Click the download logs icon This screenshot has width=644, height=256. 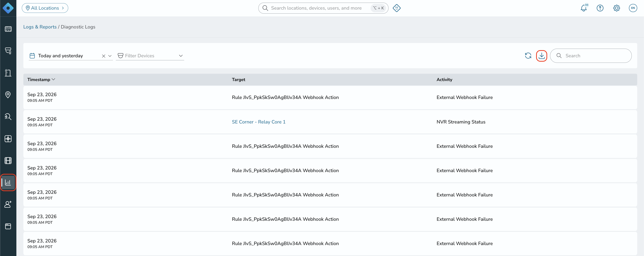542,56
